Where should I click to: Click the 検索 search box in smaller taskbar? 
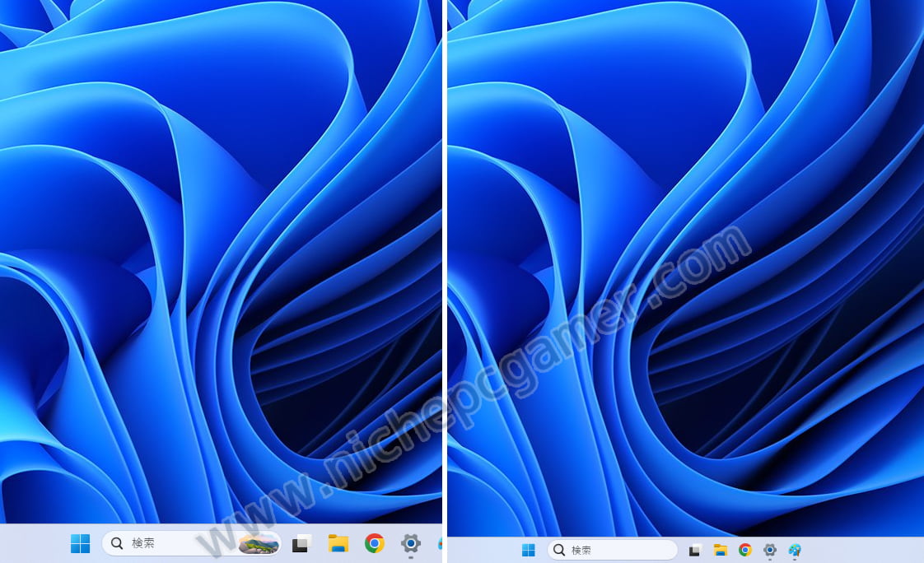[x=612, y=550]
